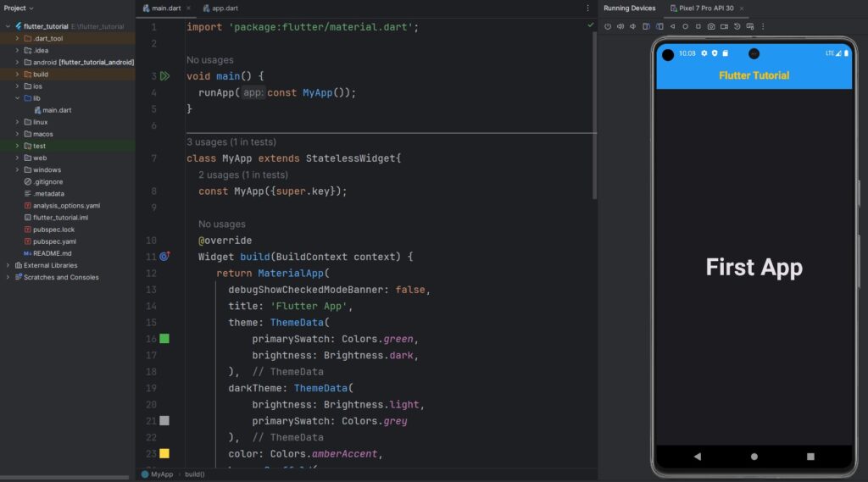Click the green analysis checkmark in editor
The width and height of the screenshot is (868, 482).
[x=590, y=25]
